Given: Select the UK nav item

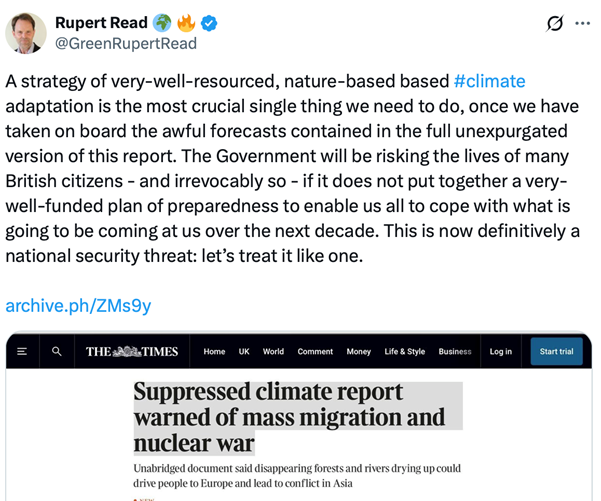Looking at the screenshot, I should (x=244, y=352).
